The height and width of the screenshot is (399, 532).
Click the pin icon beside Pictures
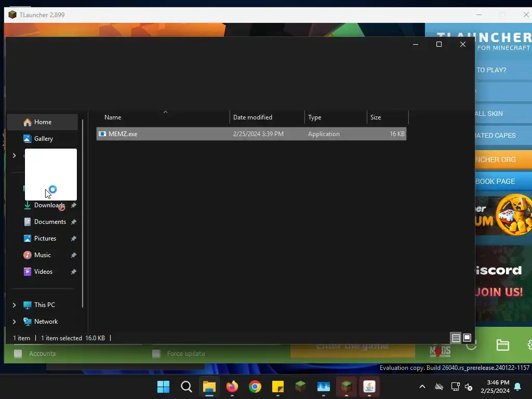point(74,238)
